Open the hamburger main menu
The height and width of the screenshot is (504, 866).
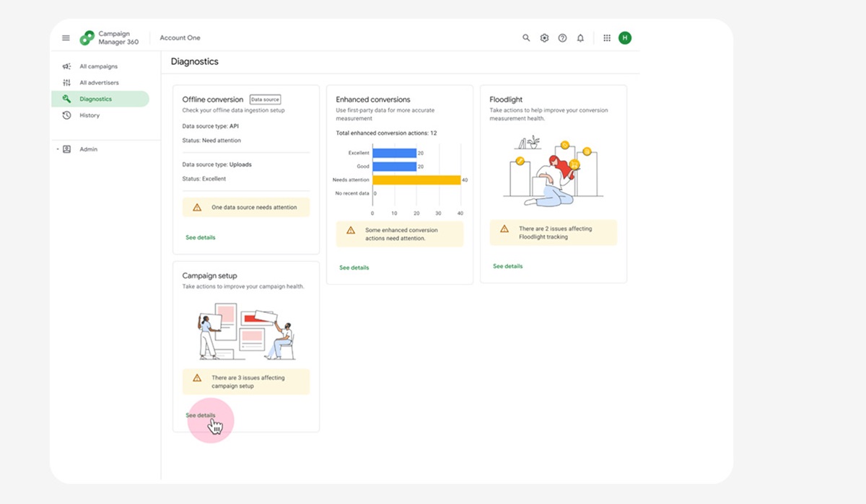(66, 38)
